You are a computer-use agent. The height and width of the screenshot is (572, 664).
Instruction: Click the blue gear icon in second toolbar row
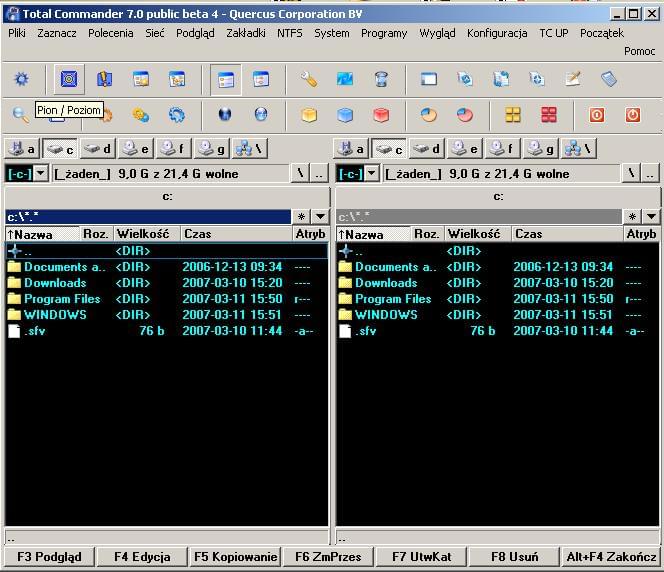pyautogui.click(x=177, y=115)
